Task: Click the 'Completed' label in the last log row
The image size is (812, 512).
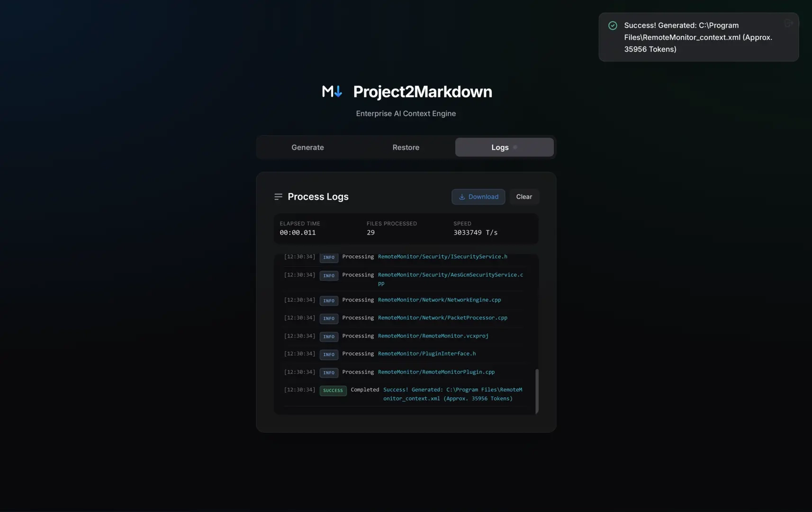Action: point(365,390)
